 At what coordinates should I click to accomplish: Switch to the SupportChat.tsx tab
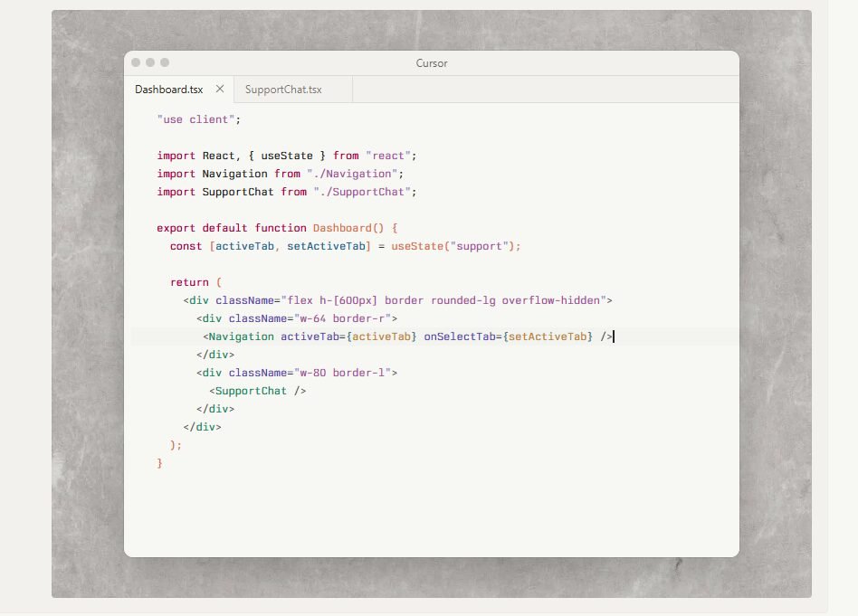(x=283, y=90)
